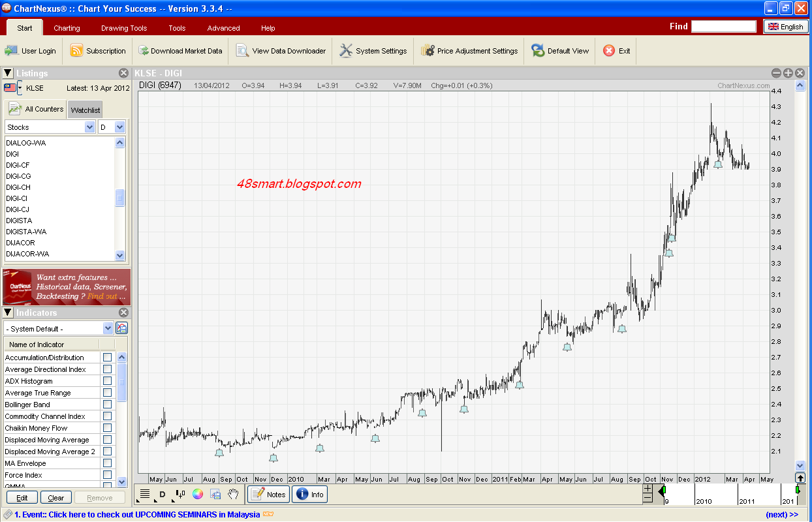Toggle Average True Range indicator

(107, 393)
